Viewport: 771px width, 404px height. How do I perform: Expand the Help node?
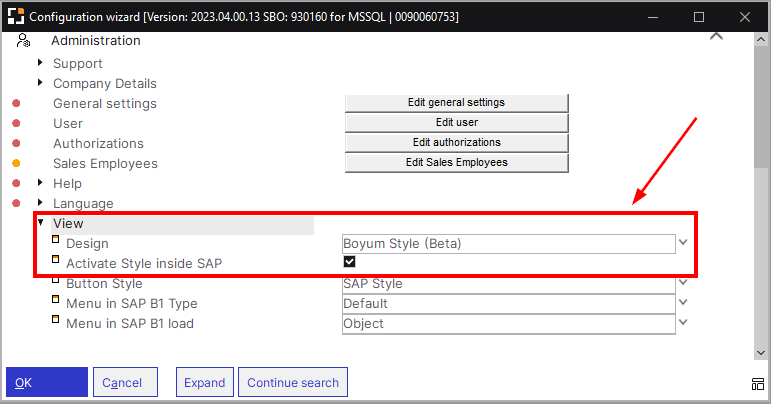coord(40,182)
